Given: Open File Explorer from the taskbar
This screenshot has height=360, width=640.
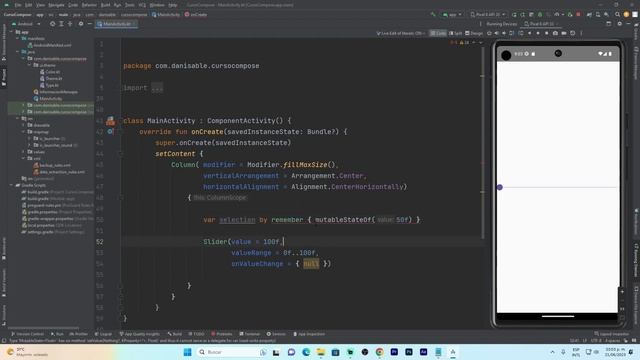Looking at the screenshot, I should click(321, 352).
